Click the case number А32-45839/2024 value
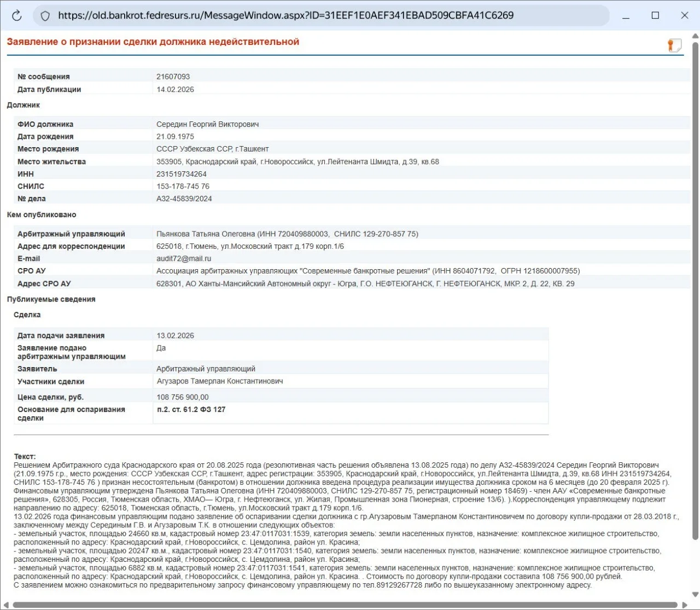The width and height of the screenshot is (700, 610). [x=184, y=199]
